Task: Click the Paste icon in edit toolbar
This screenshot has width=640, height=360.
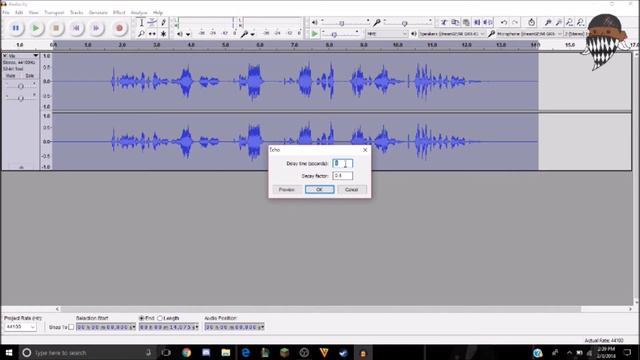Action: [466, 22]
